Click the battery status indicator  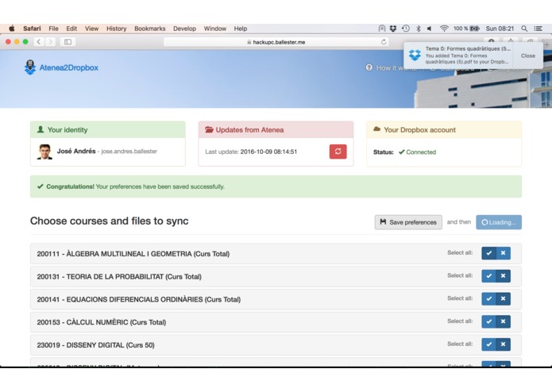(x=466, y=29)
